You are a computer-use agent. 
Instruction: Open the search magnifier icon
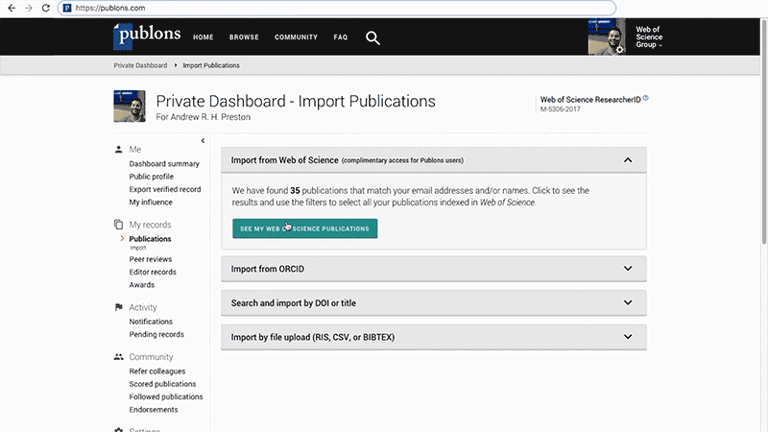click(x=373, y=38)
